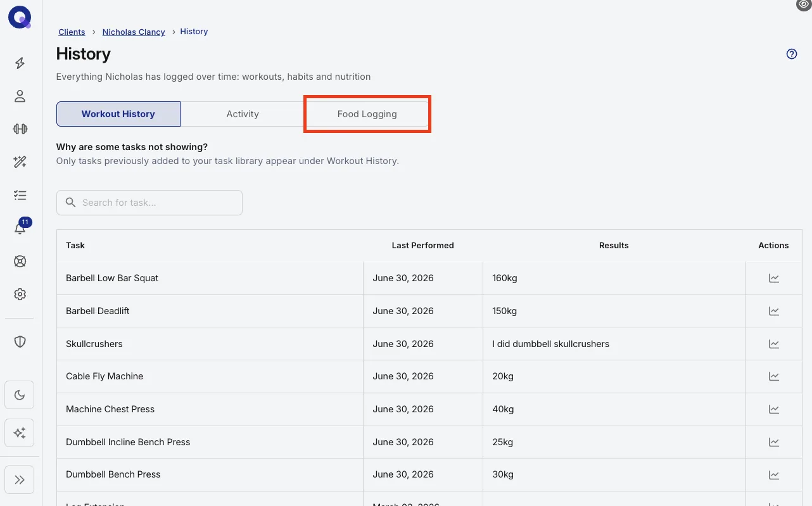
Task: Click the search magnifier icon
Action: click(71, 203)
